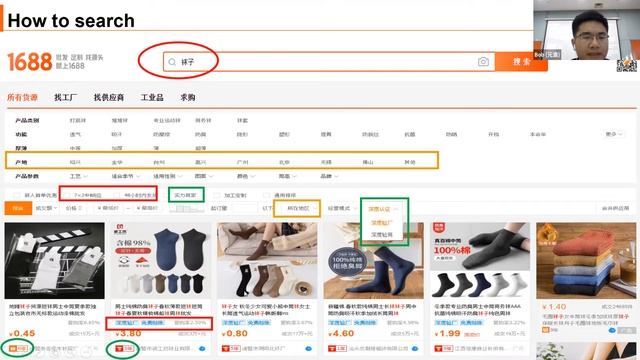Click the 1688 logo

pyautogui.click(x=29, y=62)
